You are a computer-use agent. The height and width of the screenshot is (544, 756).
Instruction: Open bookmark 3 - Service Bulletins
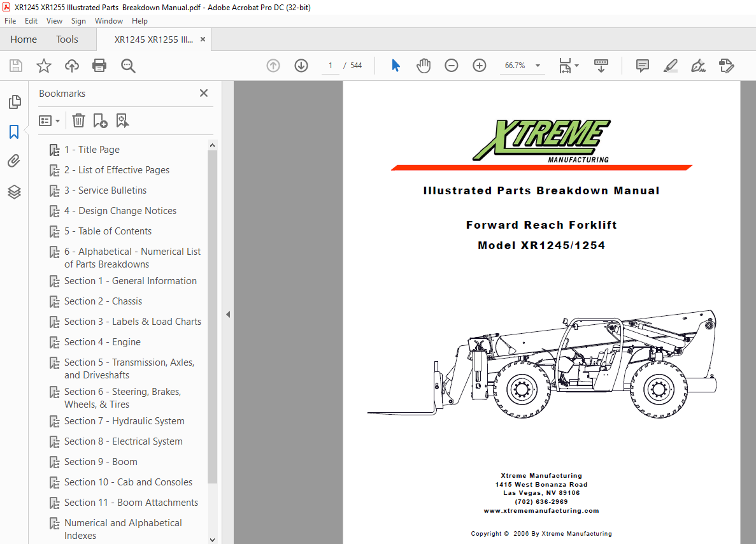105,190
